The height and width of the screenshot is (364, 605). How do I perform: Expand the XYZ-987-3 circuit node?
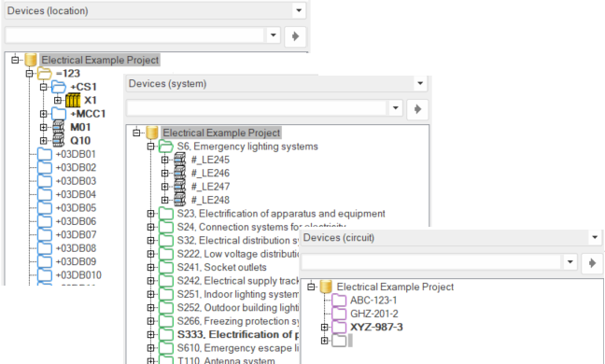[325, 327]
